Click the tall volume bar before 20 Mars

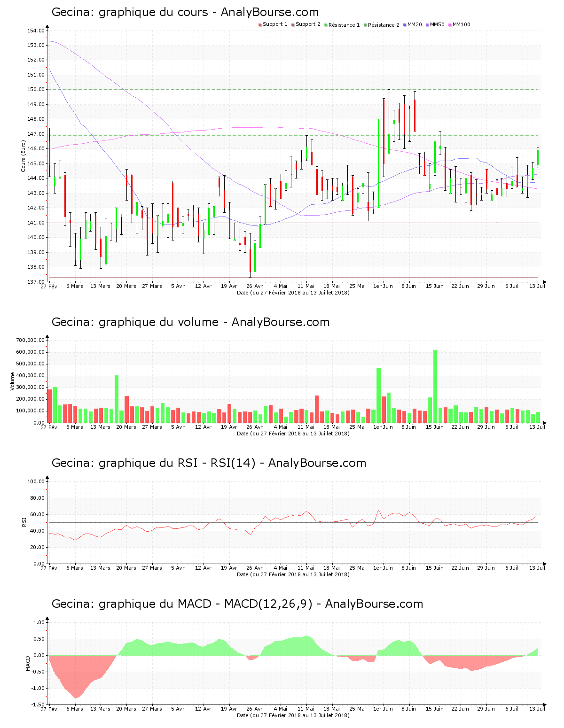click(x=117, y=399)
